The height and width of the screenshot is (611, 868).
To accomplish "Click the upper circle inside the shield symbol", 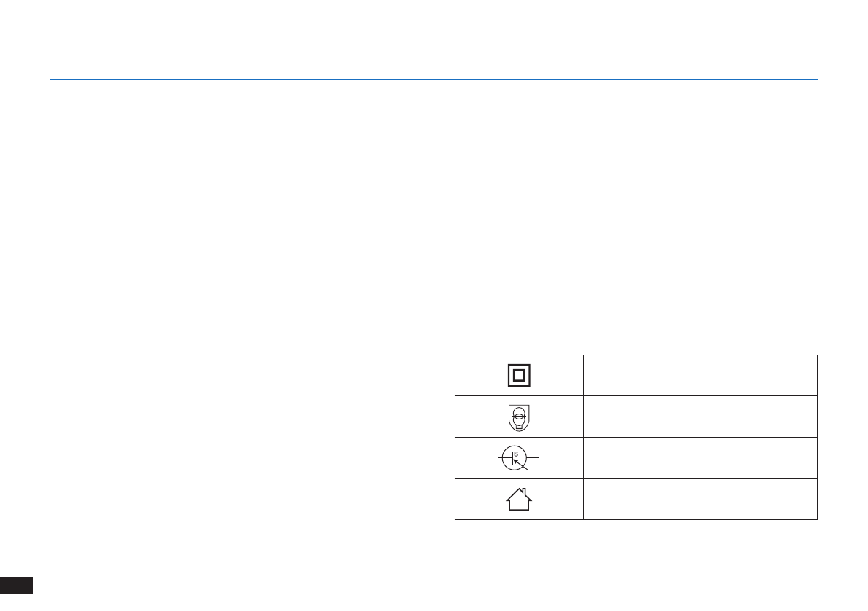I will click(x=519, y=412).
